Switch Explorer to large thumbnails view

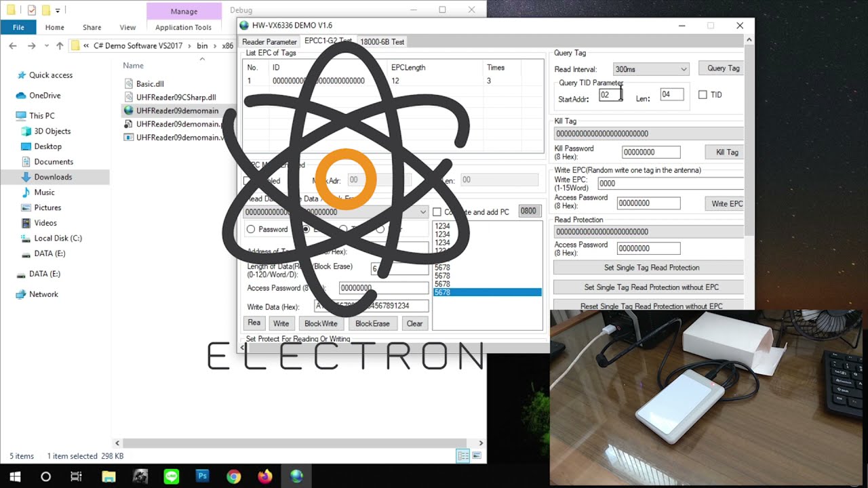476,455
